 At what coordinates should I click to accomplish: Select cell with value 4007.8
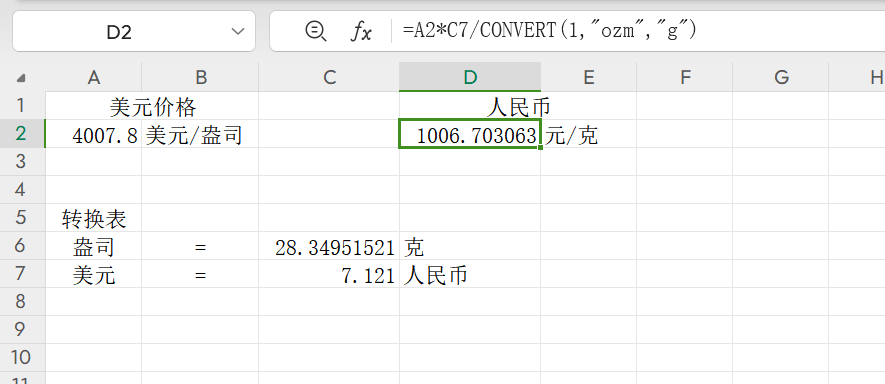94,134
